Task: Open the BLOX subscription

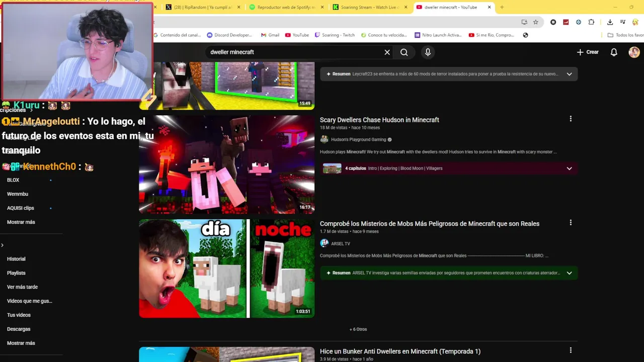Action: coord(13,180)
